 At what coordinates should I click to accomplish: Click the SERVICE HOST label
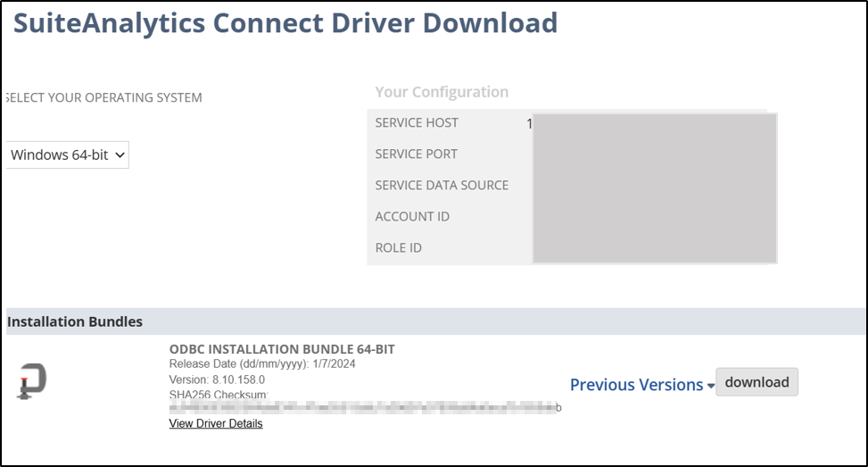click(x=417, y=123)
